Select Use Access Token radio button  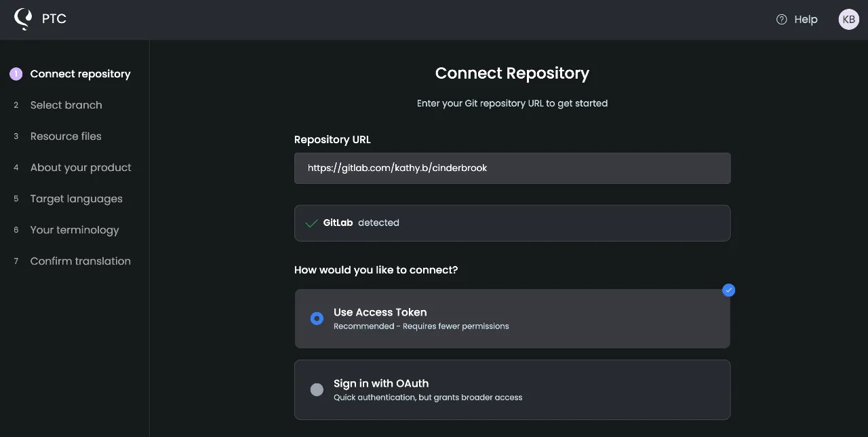click(317, 318)
